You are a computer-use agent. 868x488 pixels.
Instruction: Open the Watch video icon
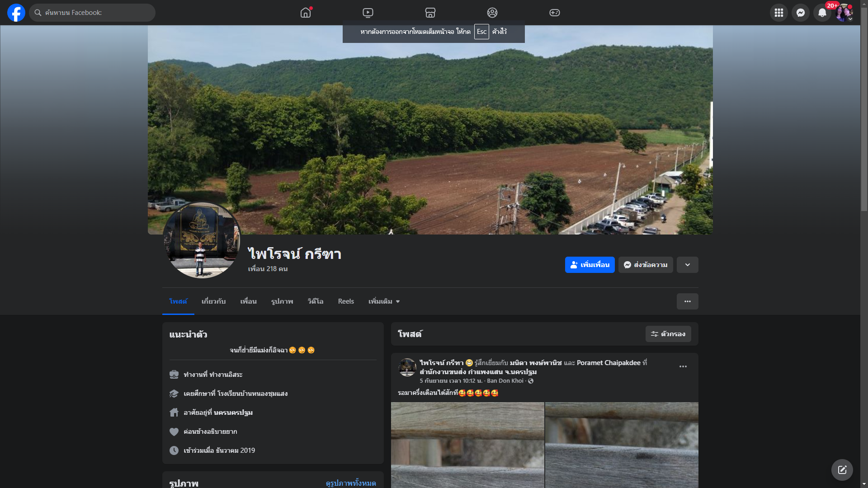coord(368,13)
